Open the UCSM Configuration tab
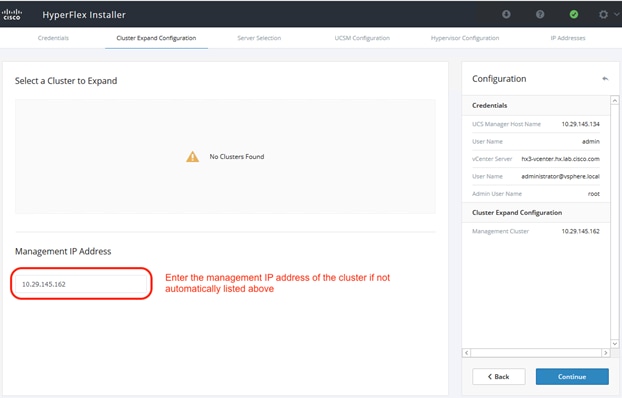Viewport: 622px width, 398px height. pyautogui.click(x=362, y=38)
